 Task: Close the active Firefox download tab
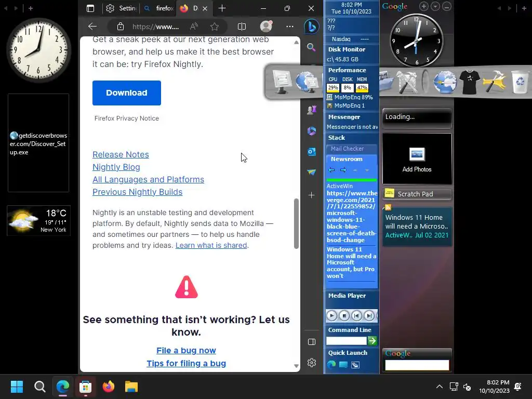205,8
